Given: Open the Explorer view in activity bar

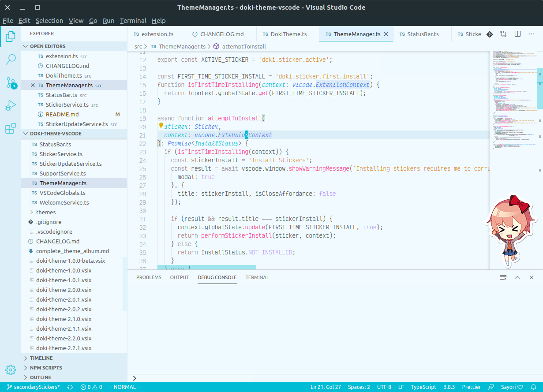Looking at the screenshot, I should click(11, 37).
